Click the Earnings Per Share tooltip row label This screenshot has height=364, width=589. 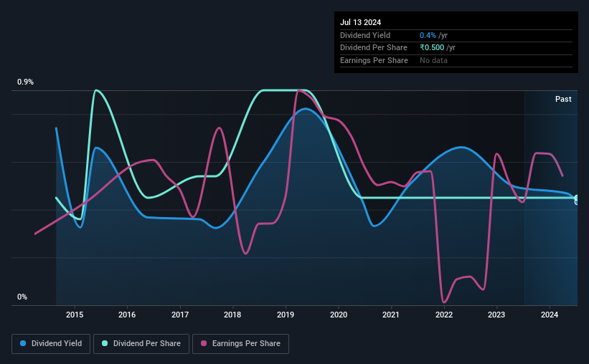point(374,60)
